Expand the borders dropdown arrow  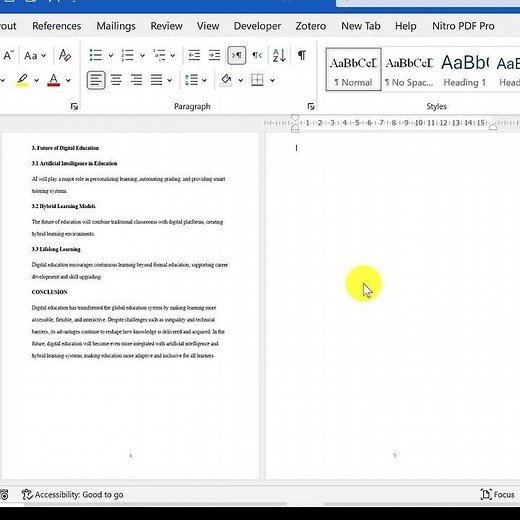click(272, 80)
